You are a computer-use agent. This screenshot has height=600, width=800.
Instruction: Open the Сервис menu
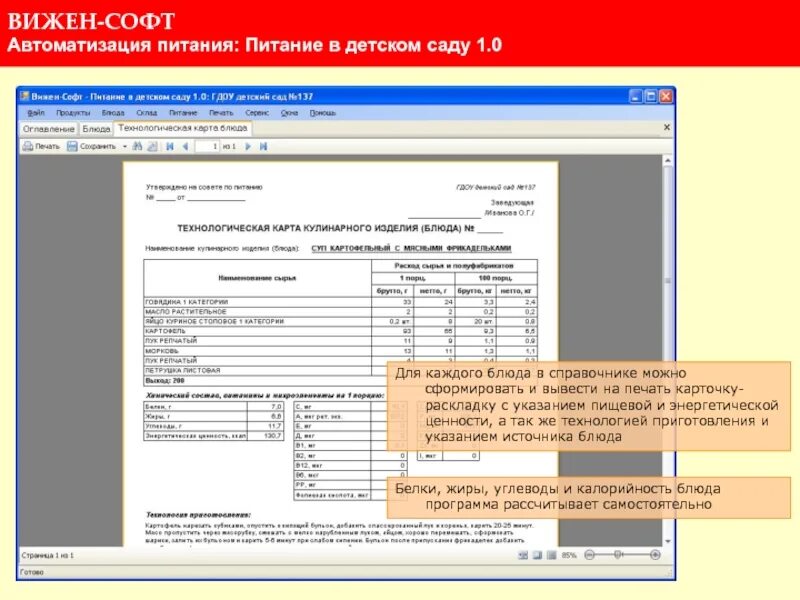[x=257, y=113]
